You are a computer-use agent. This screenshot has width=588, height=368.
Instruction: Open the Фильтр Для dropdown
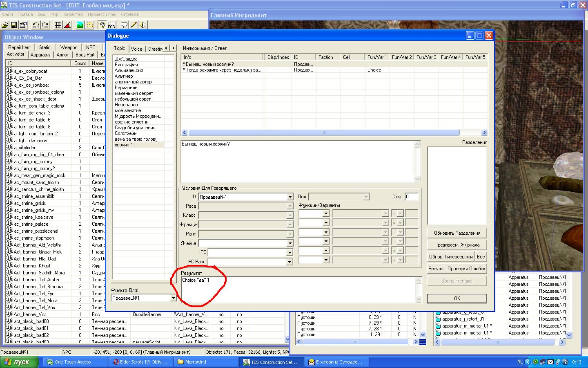coord(173,298)
